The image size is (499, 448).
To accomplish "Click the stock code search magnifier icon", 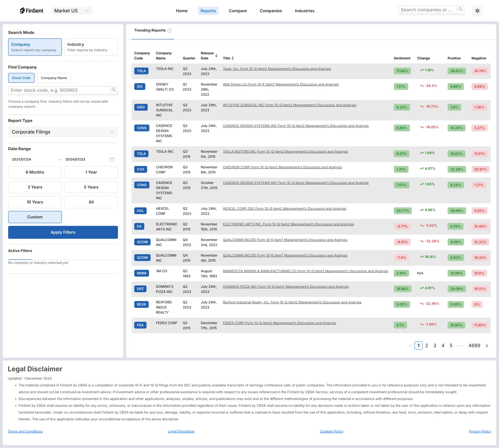I will pos(114,90).
